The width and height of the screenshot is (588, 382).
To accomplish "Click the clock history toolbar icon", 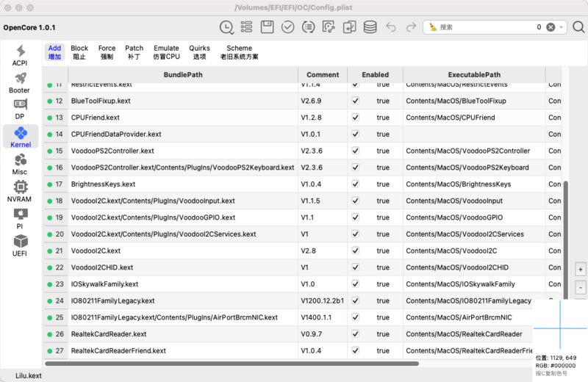I will (x=226, y=27).
